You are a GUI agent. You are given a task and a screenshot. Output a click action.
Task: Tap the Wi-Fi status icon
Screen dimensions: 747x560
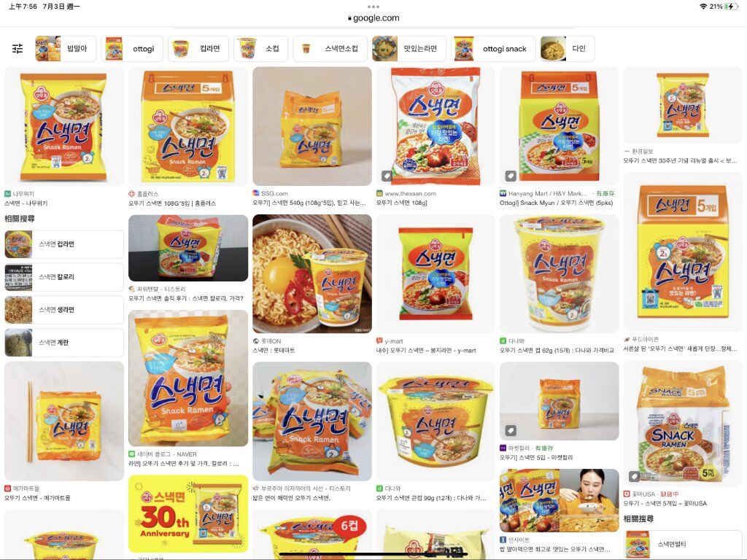coord(703,6)
